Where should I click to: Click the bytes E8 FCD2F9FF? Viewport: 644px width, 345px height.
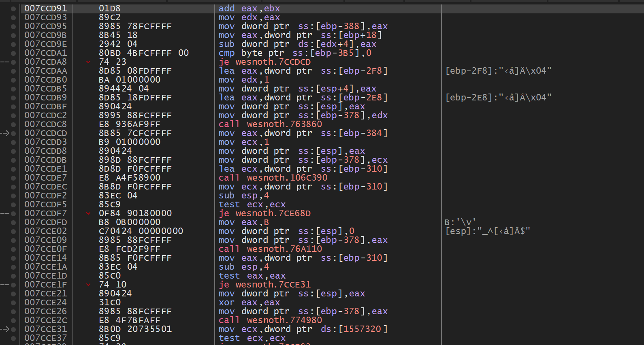[x=130, y=249]
